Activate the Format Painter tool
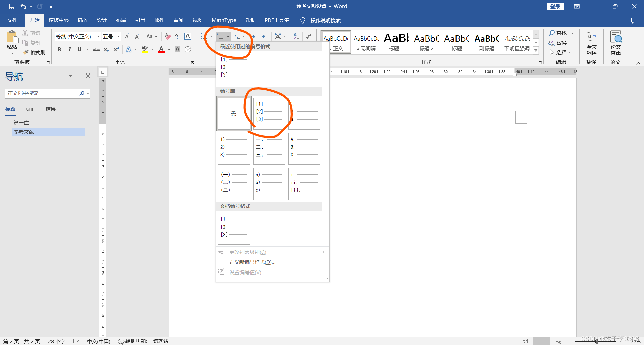 [x=34, y=52]
